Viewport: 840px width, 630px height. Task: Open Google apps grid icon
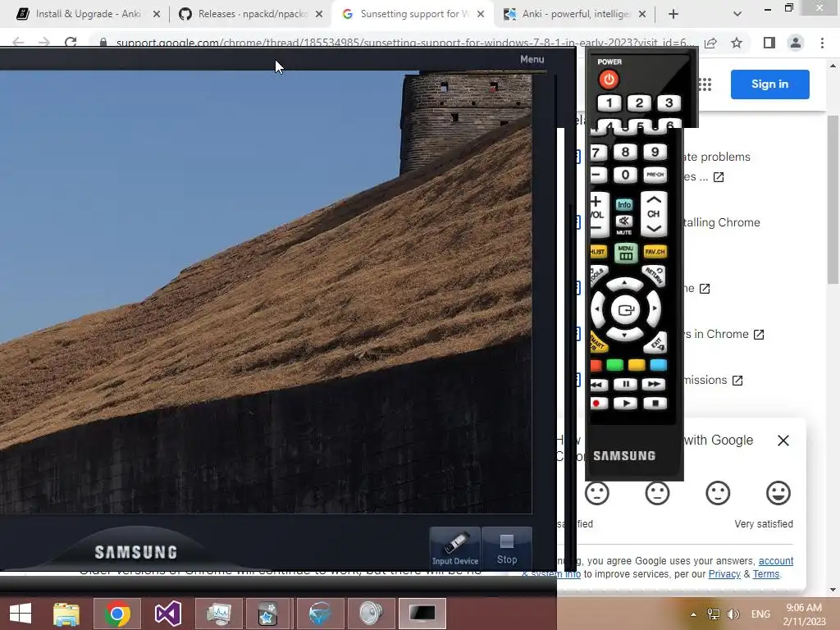point(705,84)
